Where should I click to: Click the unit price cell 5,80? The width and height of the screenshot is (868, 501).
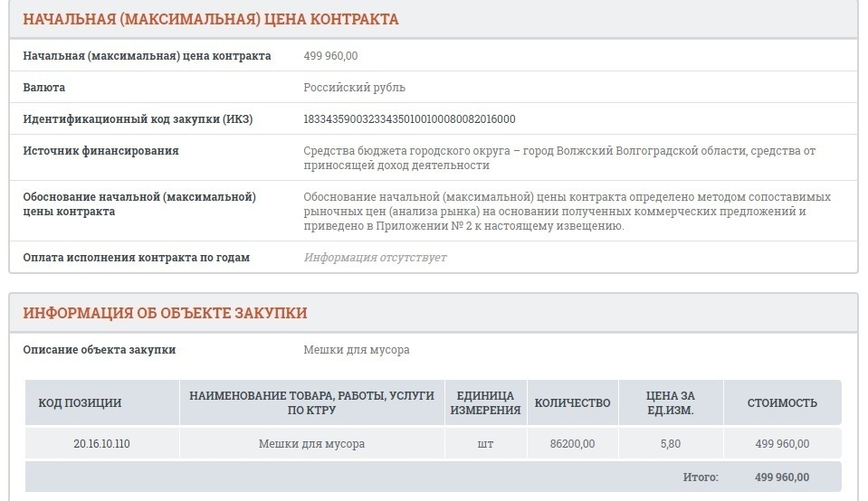tap(670, 444)
